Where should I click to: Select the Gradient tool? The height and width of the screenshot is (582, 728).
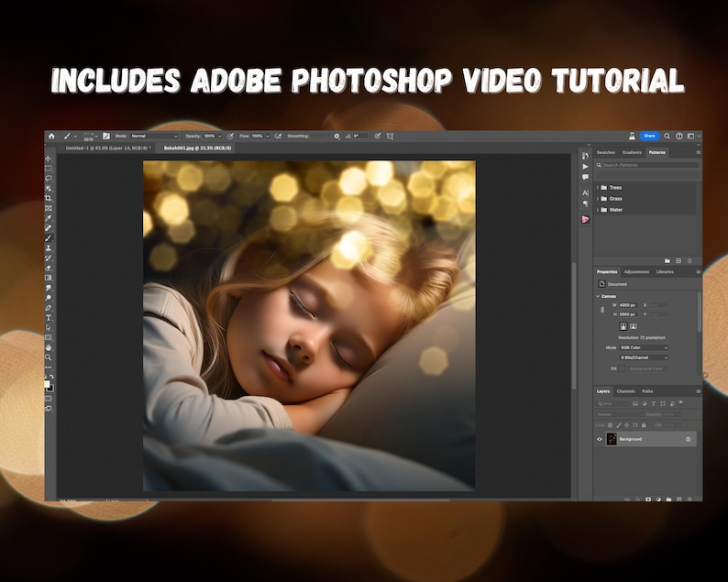click(x=49, y=278)
